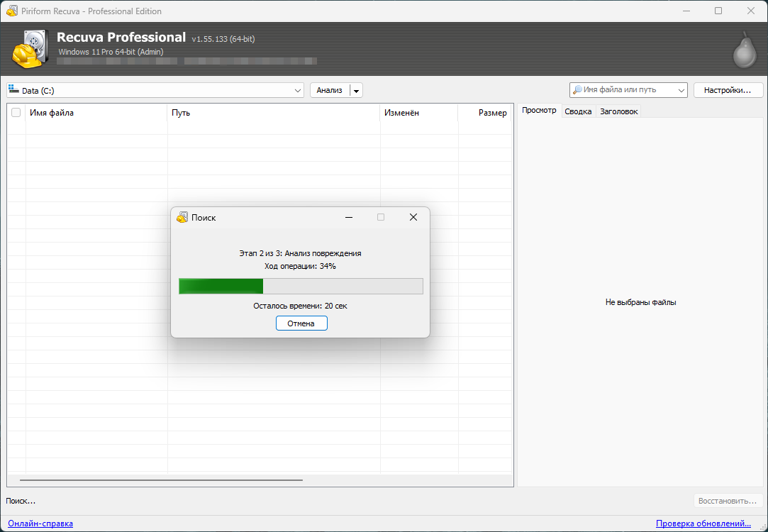768x532 pixels.
Task: Sort by the Изменён column header
Action: 419,113
